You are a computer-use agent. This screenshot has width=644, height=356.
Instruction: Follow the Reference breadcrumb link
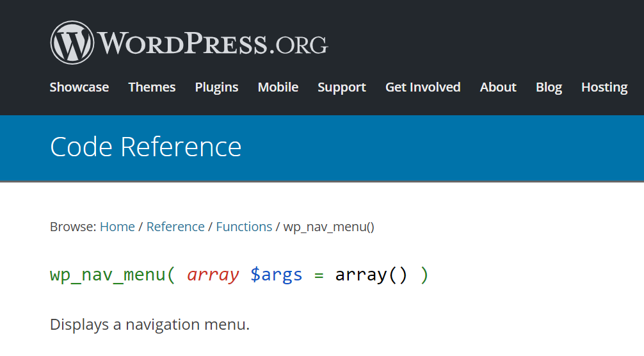175,227
